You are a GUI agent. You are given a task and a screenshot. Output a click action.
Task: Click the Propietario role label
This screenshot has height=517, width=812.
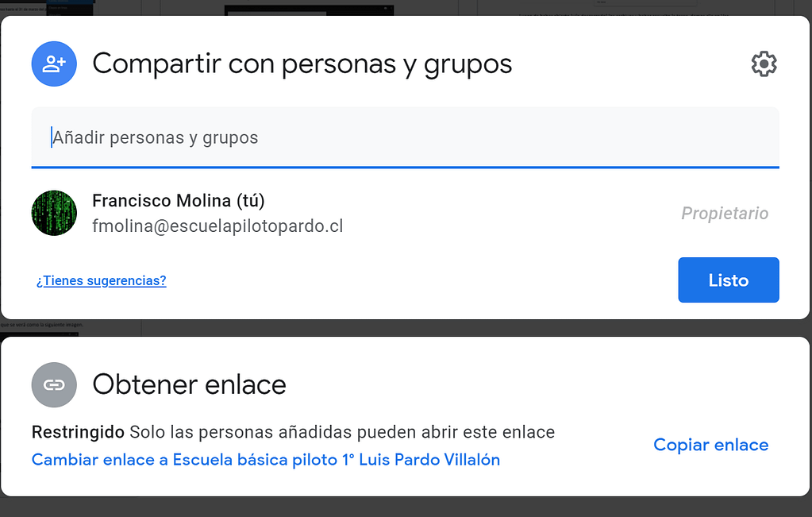(x=725, y=213)
